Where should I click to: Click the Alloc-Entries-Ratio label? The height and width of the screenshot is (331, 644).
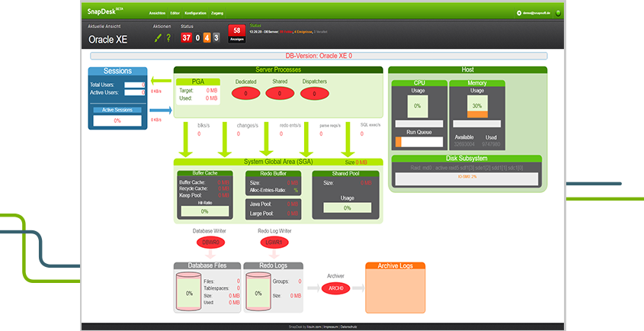(268, 191)
